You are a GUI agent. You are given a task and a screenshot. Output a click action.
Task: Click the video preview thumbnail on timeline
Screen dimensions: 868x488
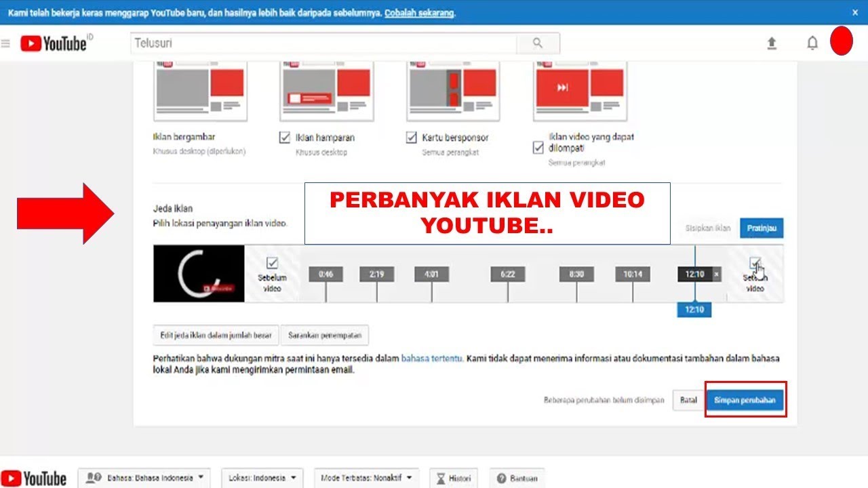[199, 274]
